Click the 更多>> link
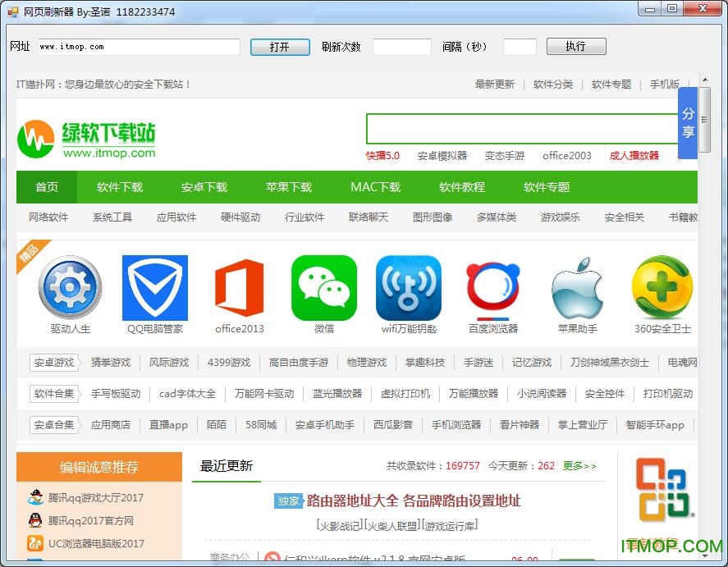728x567 pixels. point(579,466)
